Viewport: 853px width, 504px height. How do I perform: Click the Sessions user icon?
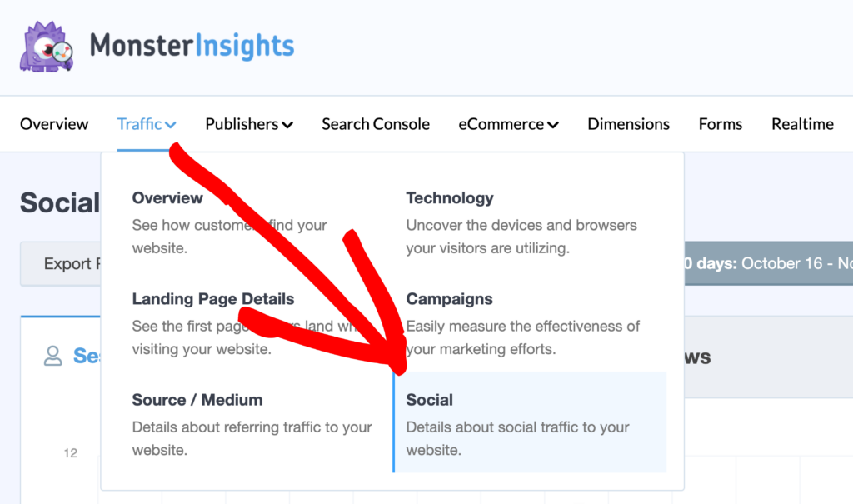(x=53, y=357)
